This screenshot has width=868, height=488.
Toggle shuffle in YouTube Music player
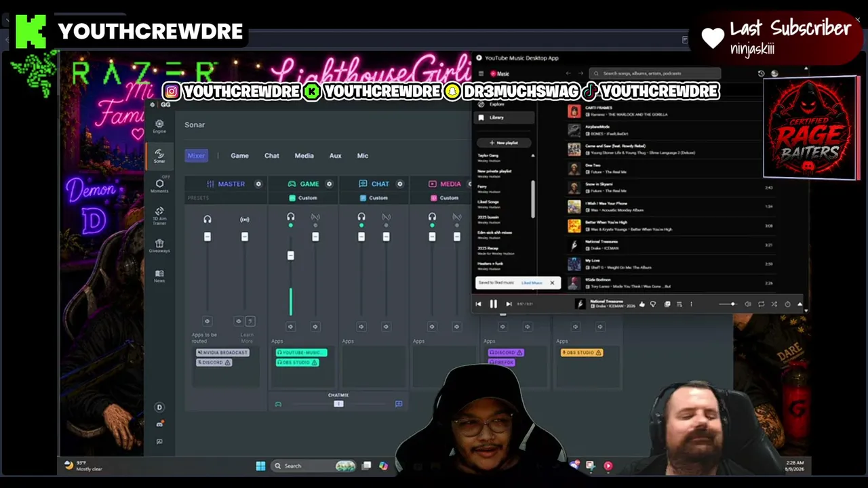pos(774,304)
